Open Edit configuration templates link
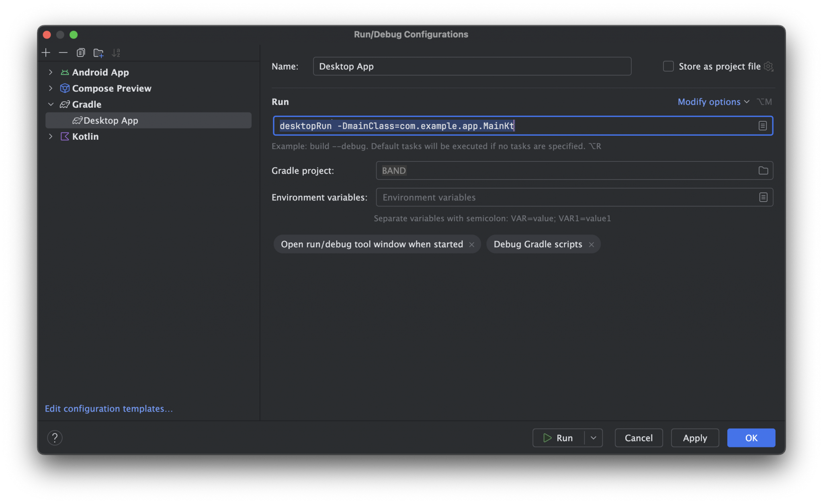 pos(109,408)
